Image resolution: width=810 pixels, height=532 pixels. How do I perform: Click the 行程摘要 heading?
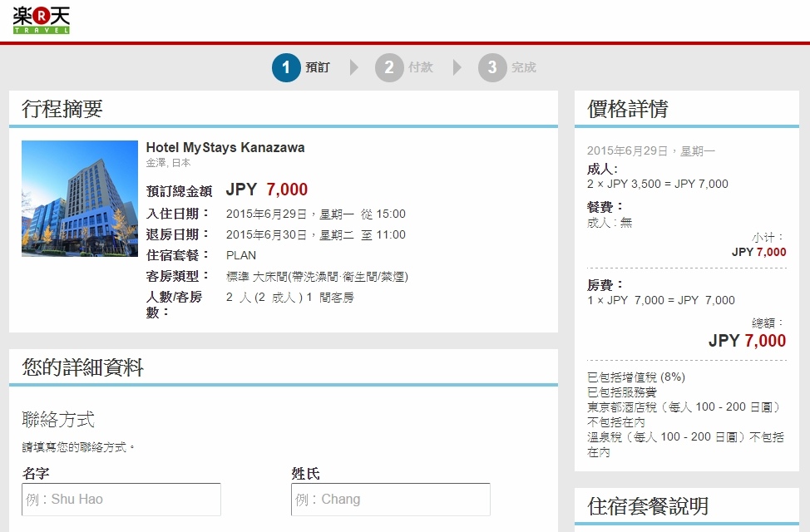tap(62, 109)
